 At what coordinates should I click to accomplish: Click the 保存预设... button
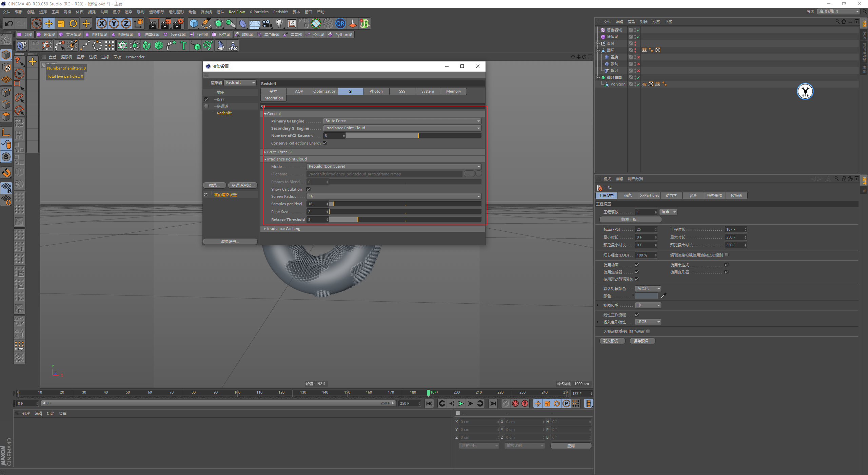[642, 341]
